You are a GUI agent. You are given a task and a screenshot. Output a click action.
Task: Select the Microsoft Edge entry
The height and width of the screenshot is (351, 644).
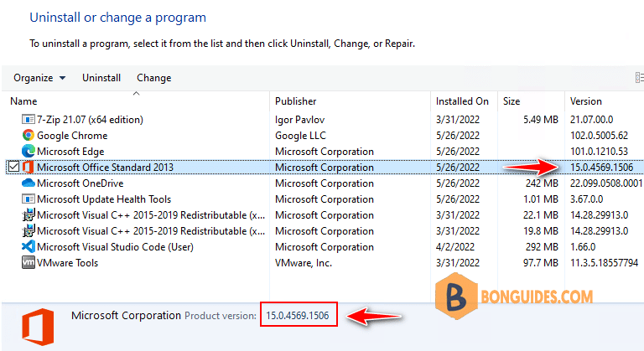click(x=70, y=152)
